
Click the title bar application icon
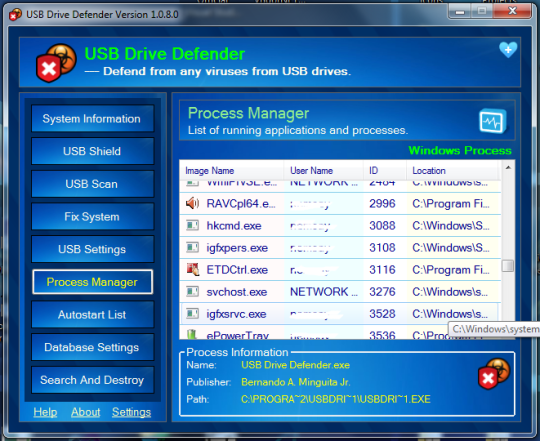tap(15, 15)
